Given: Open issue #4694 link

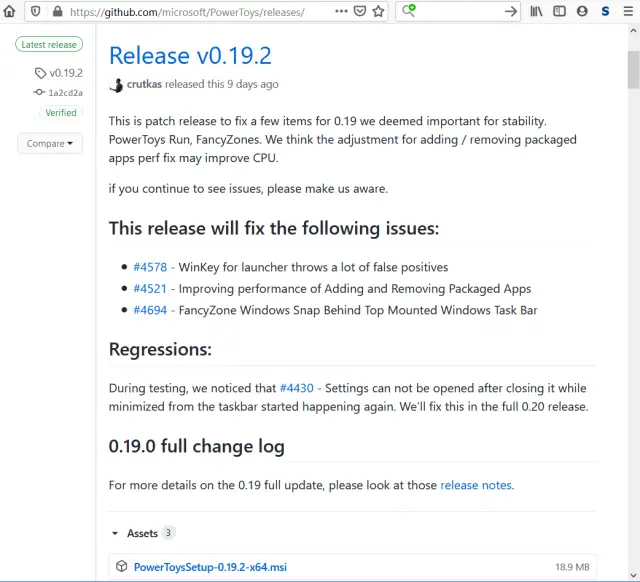Looking at the screenshot, I should [x=150, y=310].
